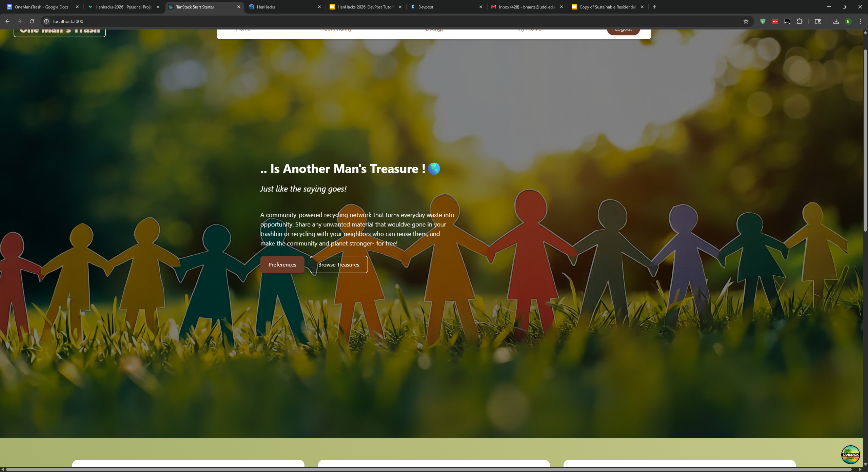Switch to OneMansTrash Google Docs tab
Viewport: 868px width, 472px height.
tap(41, 7)
